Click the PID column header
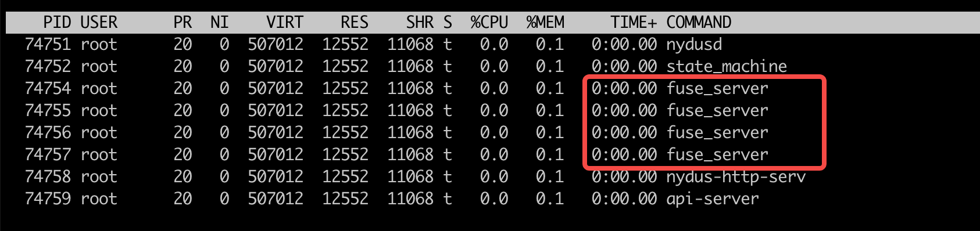The image size is (980, 231). tap(57, 22)
